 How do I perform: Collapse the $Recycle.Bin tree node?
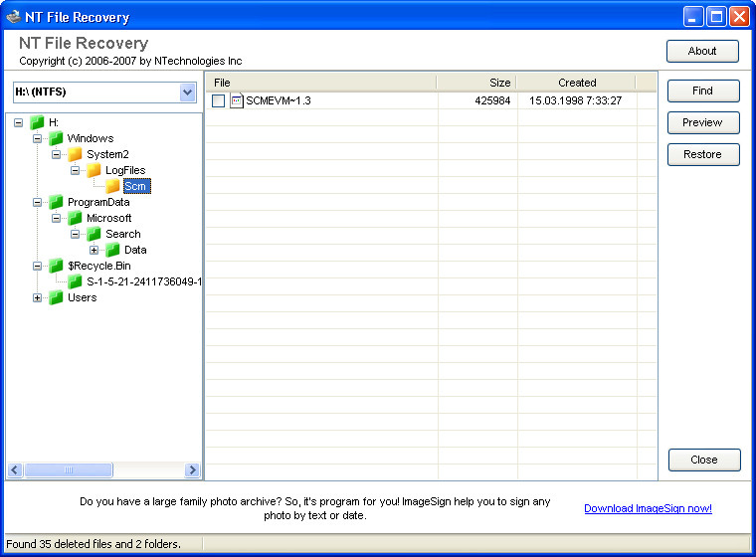(x=37, y=266)
